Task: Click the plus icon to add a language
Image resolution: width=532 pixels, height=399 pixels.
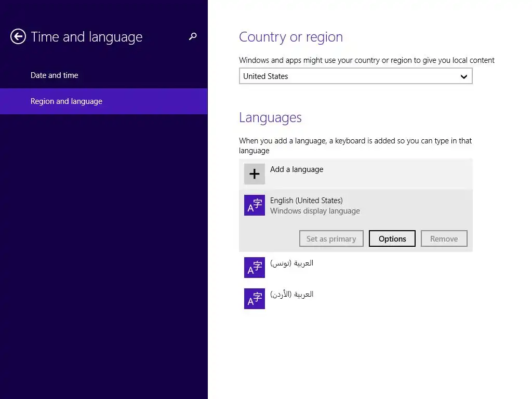Action: [255, 174]
